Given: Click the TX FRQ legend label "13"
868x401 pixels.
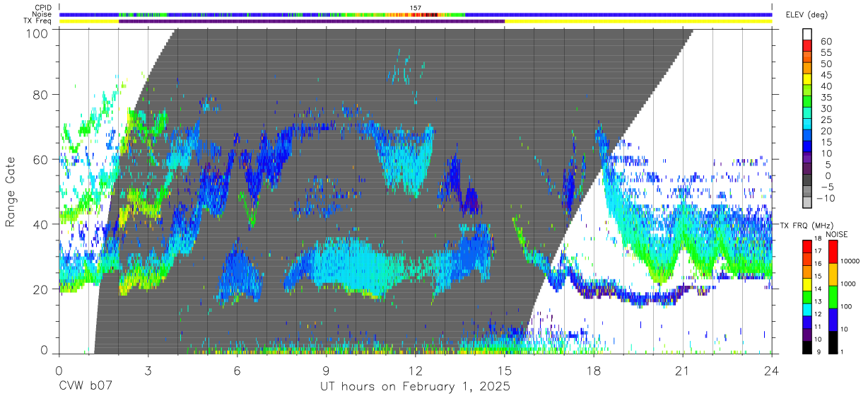Looking at the screenshot, I should click(817, 302).
